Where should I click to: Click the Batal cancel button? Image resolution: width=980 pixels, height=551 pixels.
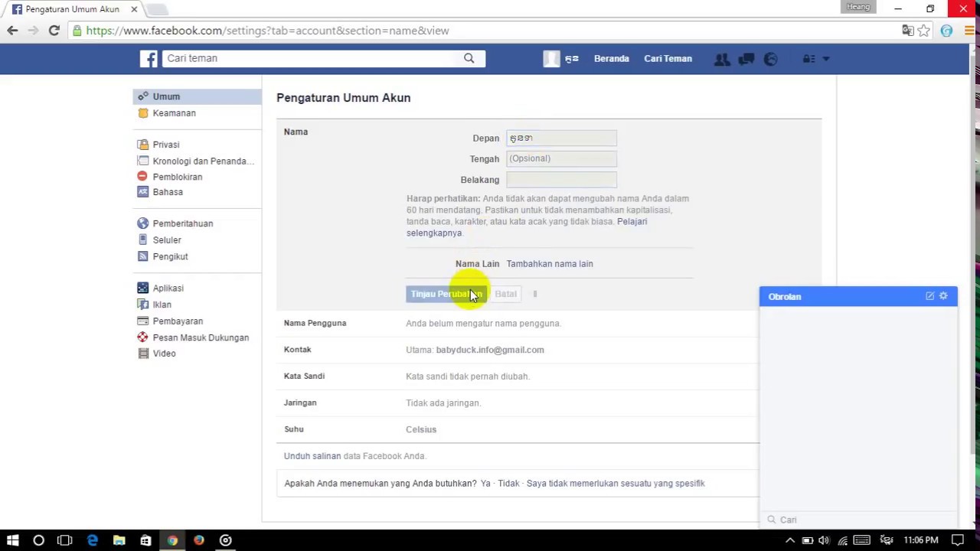point(505,294)
